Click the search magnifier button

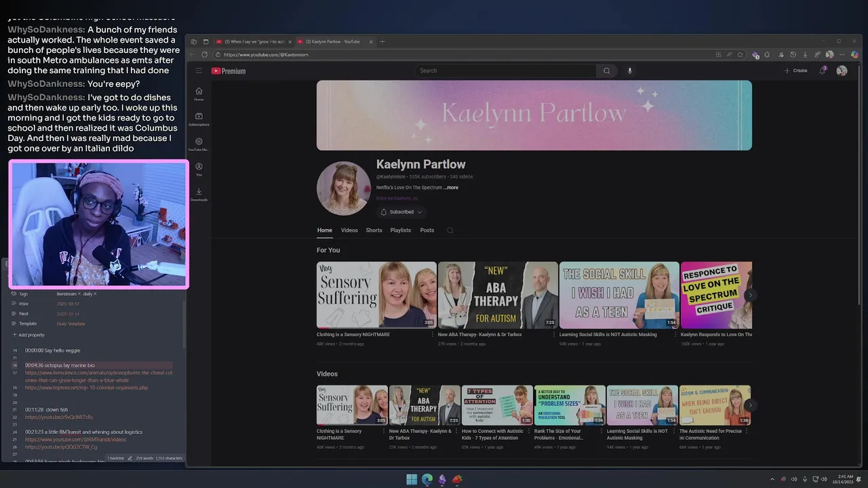pos(606,70)
